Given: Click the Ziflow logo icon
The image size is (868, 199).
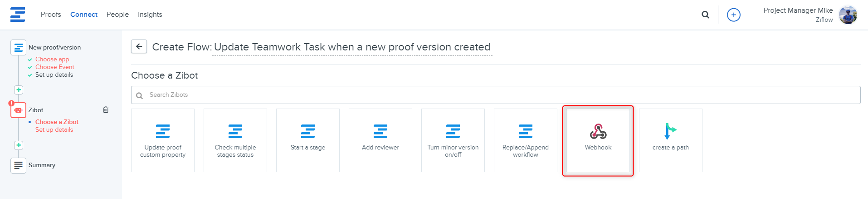Looking at the screenshot, I should pyautogui.click(x=18, y=15).
